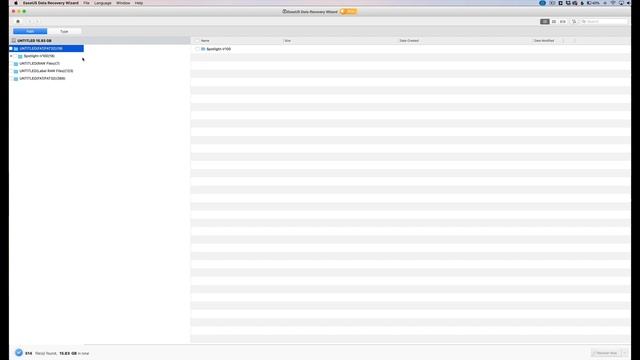Tick the Spotlight-V100 checkbox in the file list
Screen dimensions: 640x360
pos(197,49)
